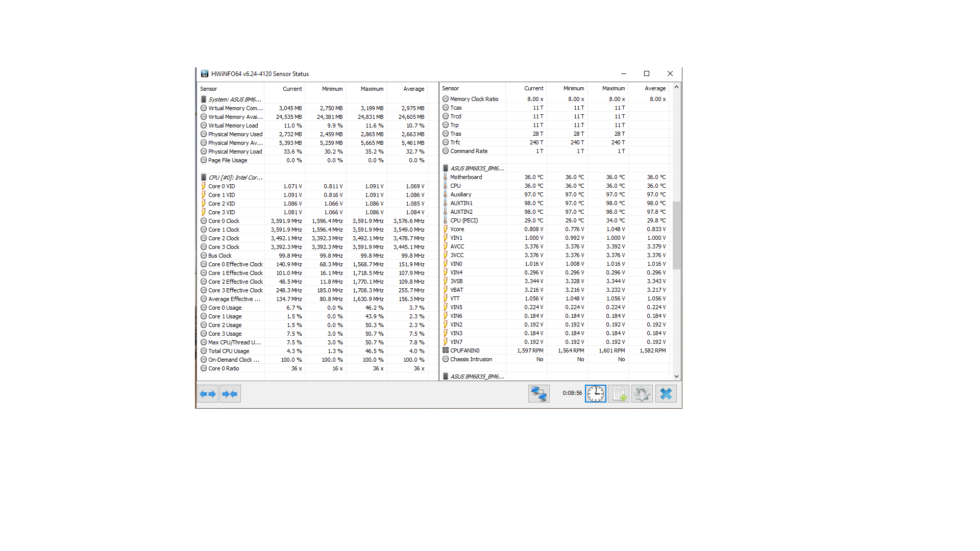
Task: Click the chip icon beside System: ASUS BM6...
Action: [x=204, y=99]
